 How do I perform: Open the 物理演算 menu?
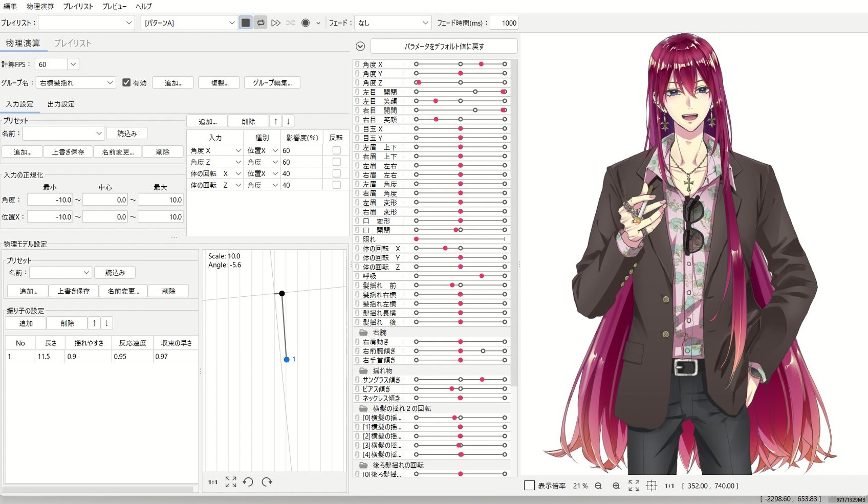tap(40, 6)
